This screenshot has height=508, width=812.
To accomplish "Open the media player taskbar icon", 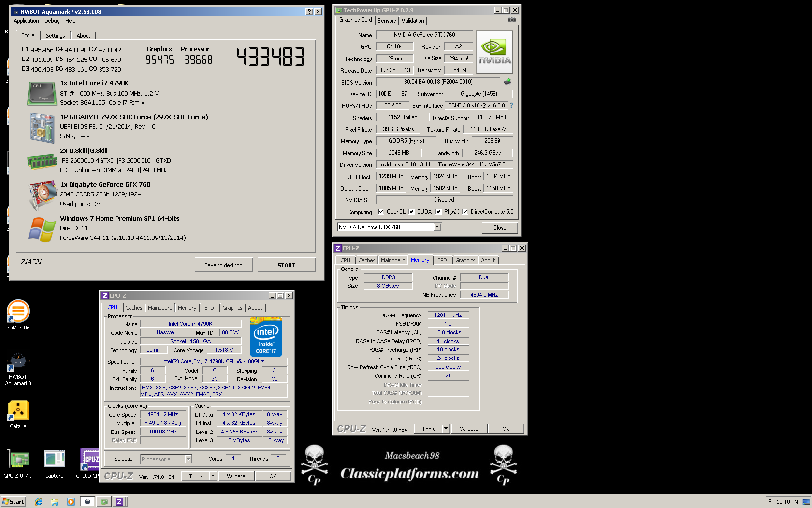I will [71, 502].
